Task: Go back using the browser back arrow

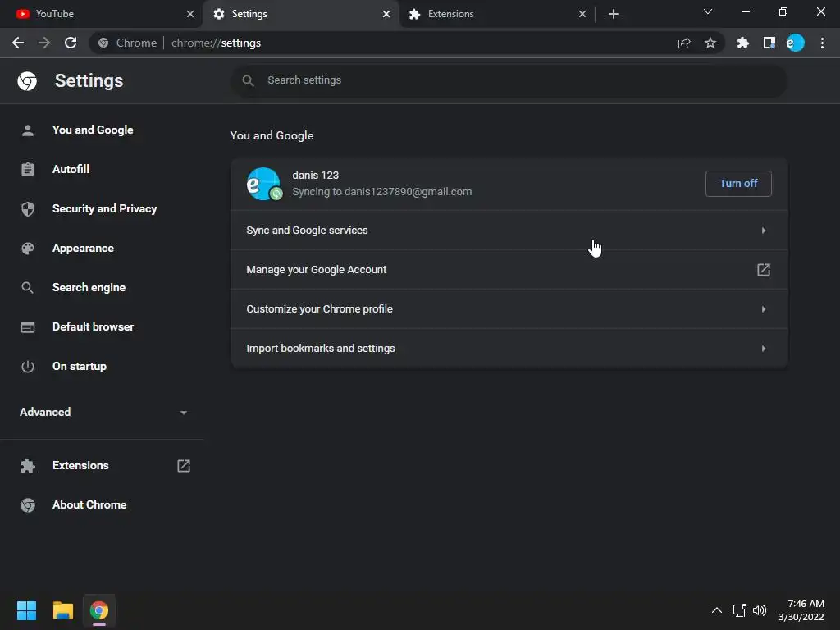Action: (18, 43)
